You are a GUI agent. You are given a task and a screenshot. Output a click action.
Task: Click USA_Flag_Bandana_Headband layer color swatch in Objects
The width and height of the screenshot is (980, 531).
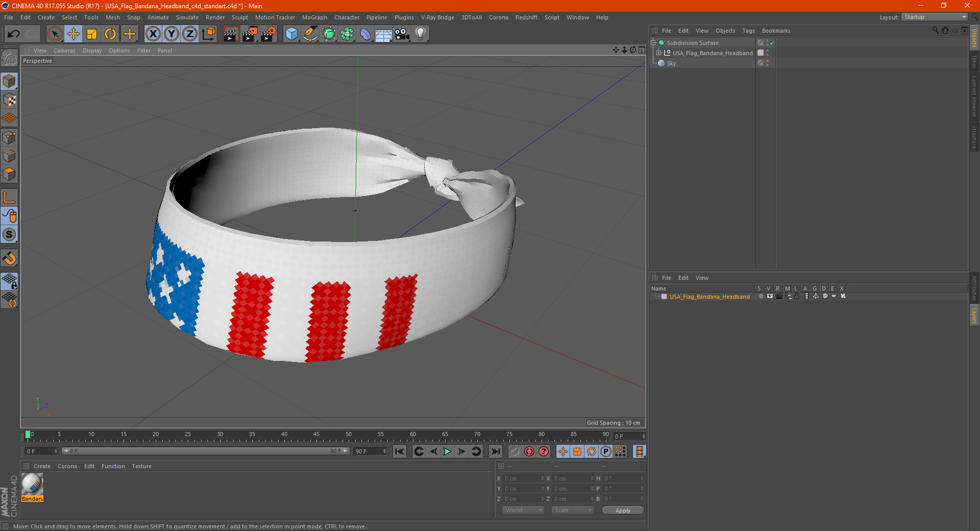point(761,53)
